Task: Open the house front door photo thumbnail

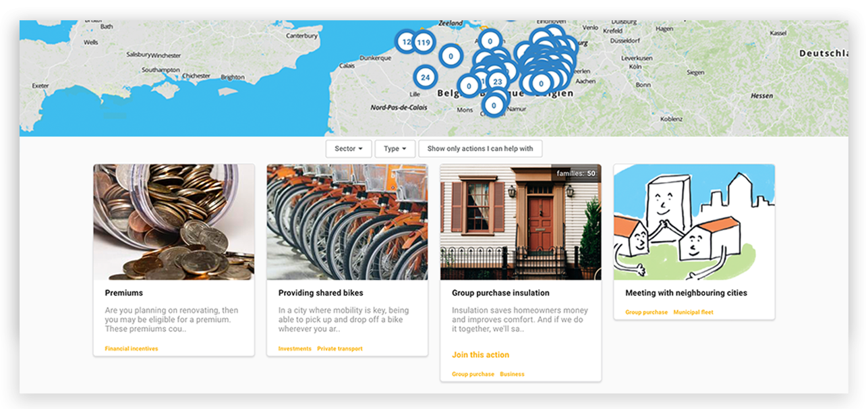Action: coord(521,222)
